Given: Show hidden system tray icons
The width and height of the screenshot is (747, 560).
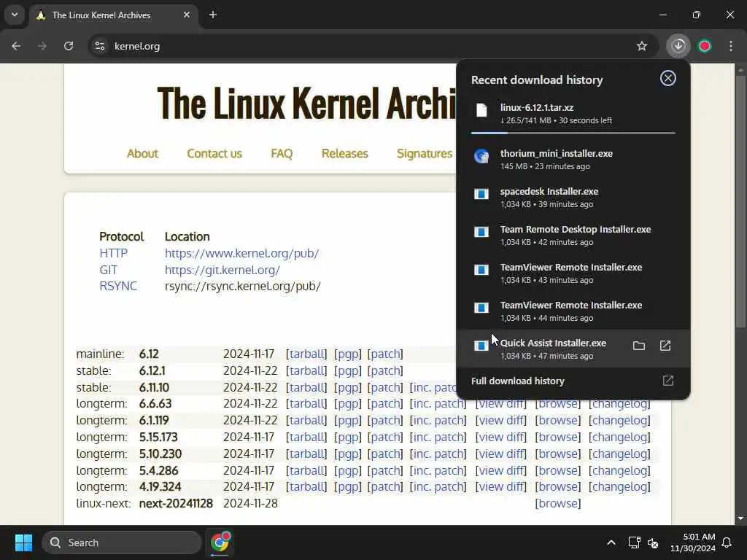Looking at the screenshot, I should [611, 542].
